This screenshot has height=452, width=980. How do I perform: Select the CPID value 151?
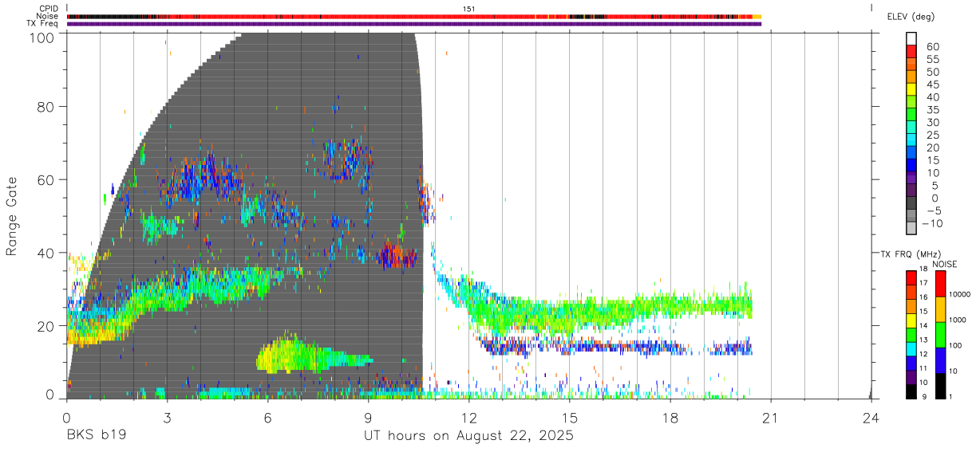[468, 8]
